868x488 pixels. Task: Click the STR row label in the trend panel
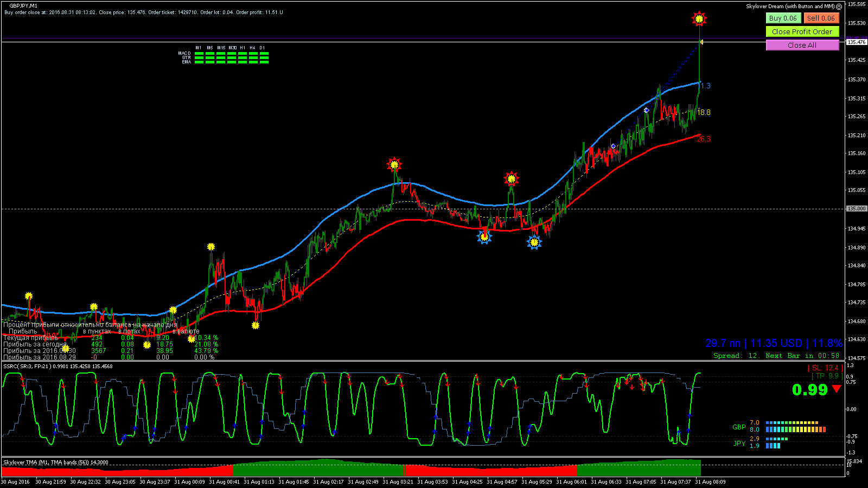point(187,57)
